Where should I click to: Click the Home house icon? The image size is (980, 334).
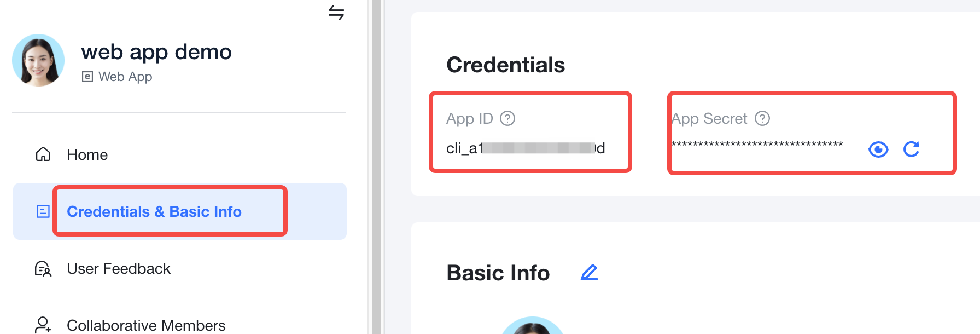[43, 154]
